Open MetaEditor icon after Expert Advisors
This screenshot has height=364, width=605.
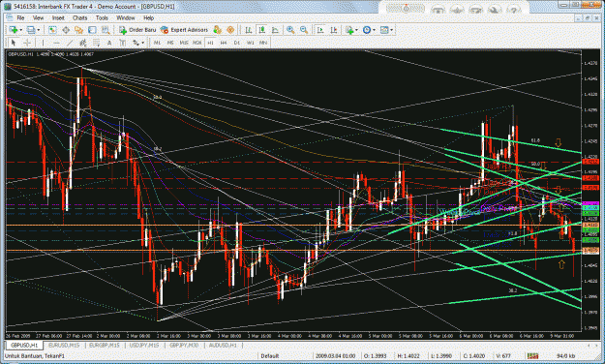click(217, 30)
